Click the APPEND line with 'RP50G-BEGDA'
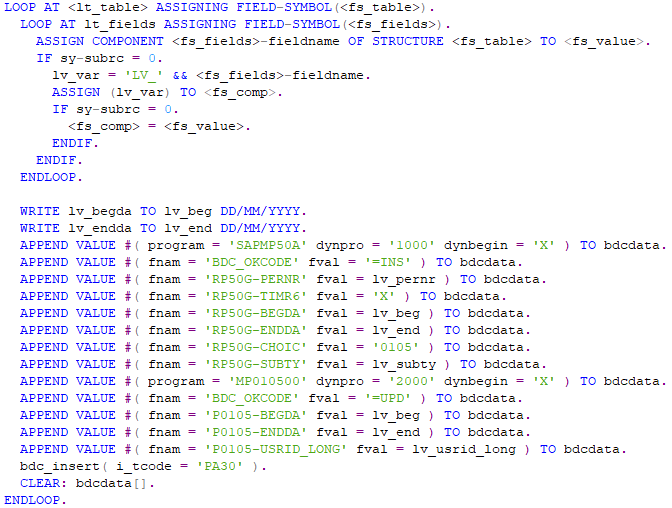Screen dimensions: 672x508 tap(275, 313)
